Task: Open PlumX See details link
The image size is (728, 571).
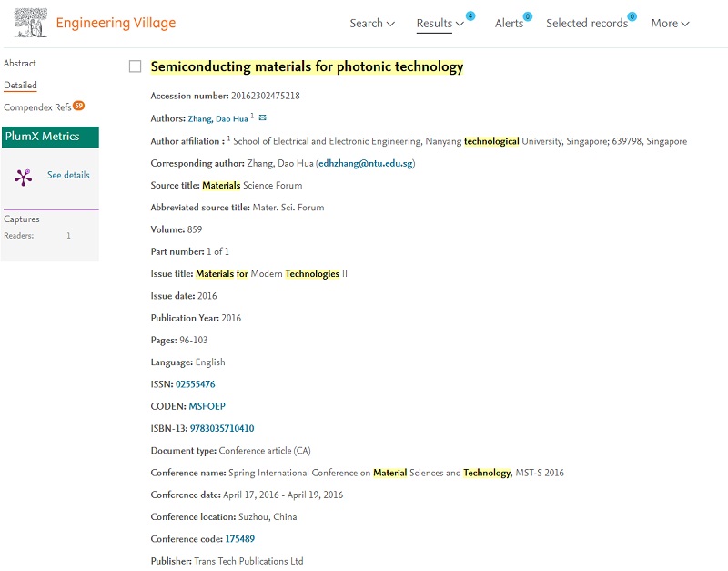Action: (68, 175)
